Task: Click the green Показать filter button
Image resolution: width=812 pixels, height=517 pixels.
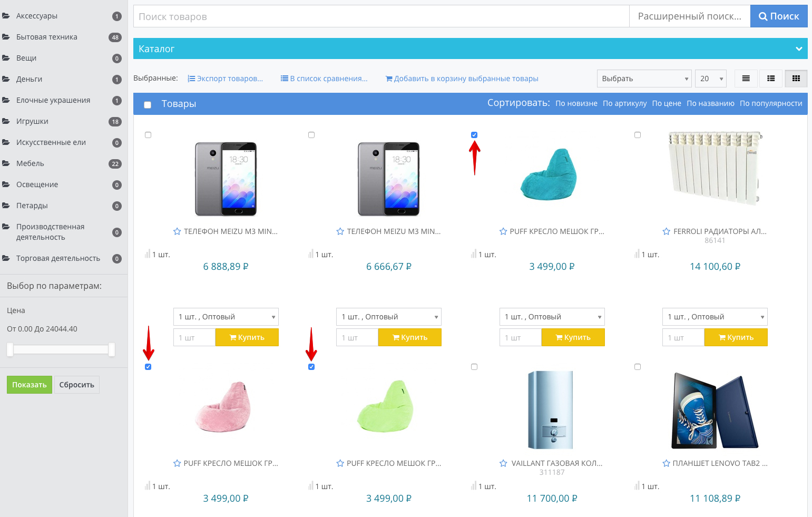Action: 30,385
